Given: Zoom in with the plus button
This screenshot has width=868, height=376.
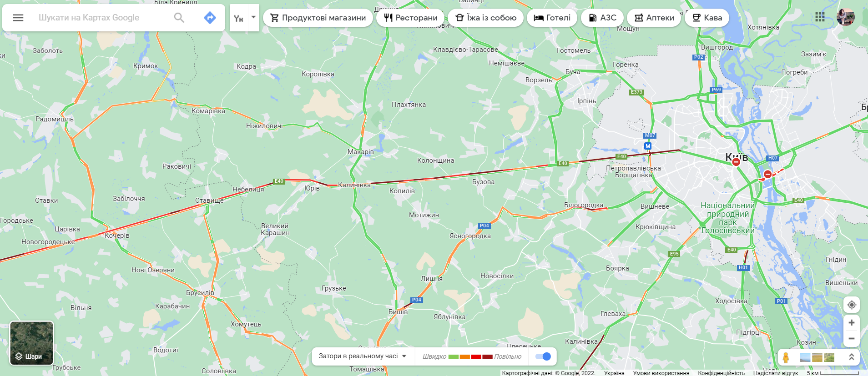Looking at the screenshot, I should point(852,323).
